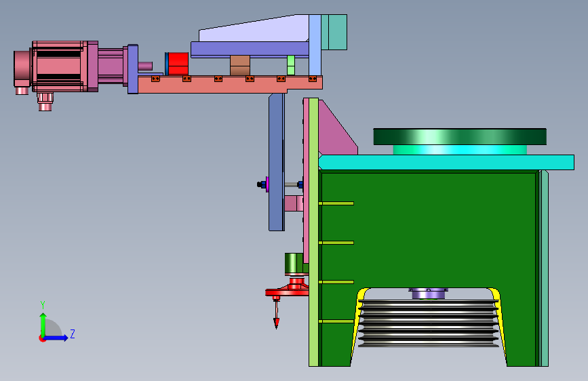
Task: Select the teal block at the top right
Action: point(334,33)
